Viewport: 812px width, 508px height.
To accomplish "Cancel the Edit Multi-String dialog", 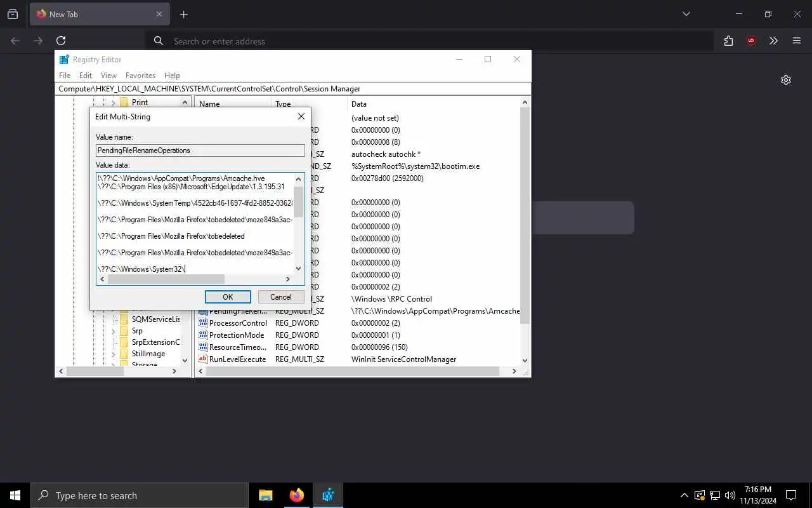I will [281, 297].
